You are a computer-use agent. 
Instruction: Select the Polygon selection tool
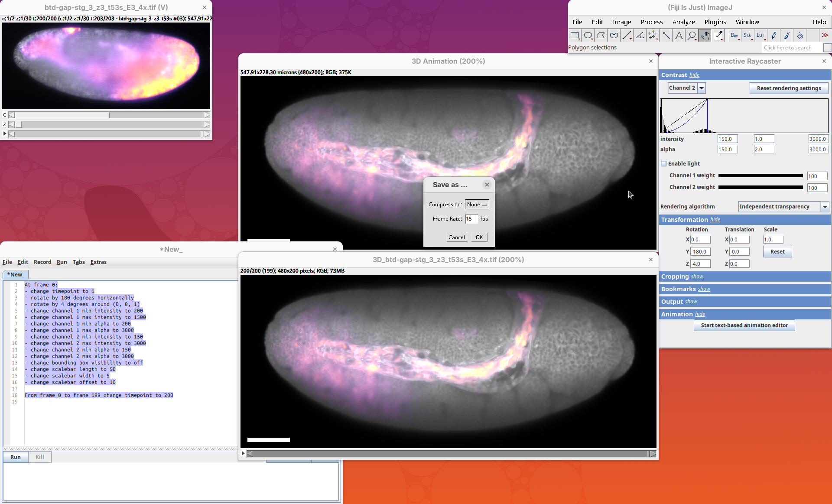[x=601, y=36]
